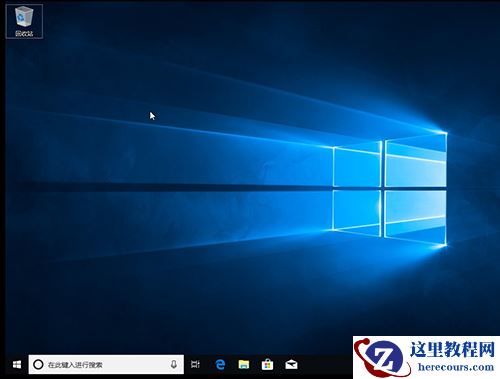This screenshot has width=500, height=379.
Task: Open the Microsoft Store taskbar icon
Action: point(267,365)
